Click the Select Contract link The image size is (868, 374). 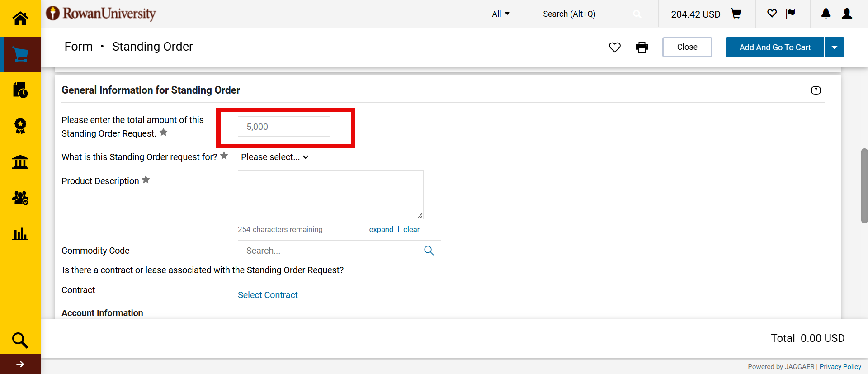(x=268, y=295)
